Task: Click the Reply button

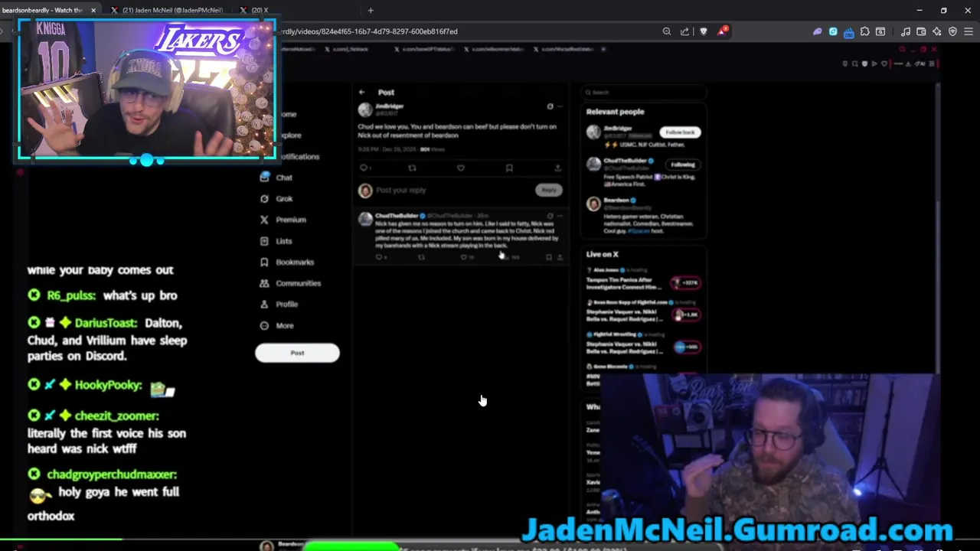Action: (548, 190)
